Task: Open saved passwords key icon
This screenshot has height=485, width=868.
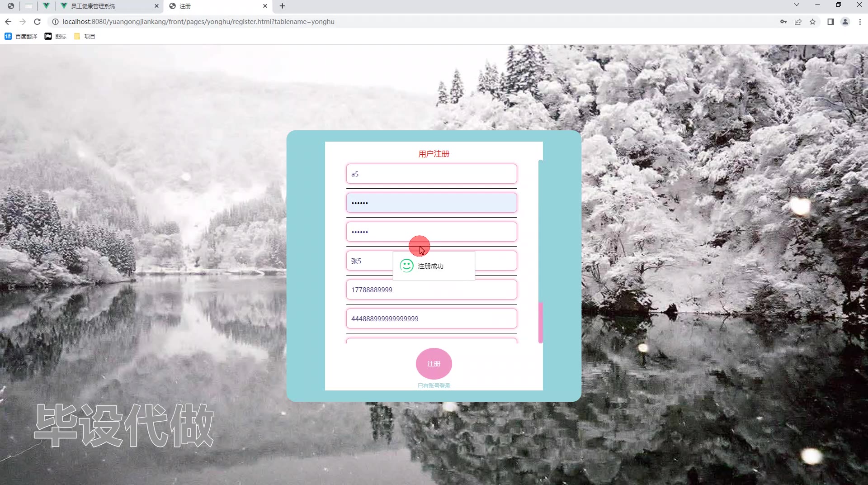Action: (783, 22)
